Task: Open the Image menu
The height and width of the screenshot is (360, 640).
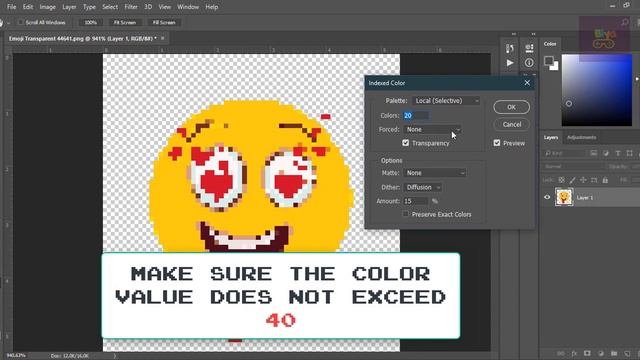Action: (47, 7)
